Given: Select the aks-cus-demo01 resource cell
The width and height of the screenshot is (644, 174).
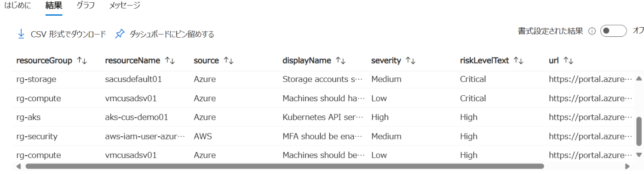Looking at the screenshot, I should click(x=137, y=117).
